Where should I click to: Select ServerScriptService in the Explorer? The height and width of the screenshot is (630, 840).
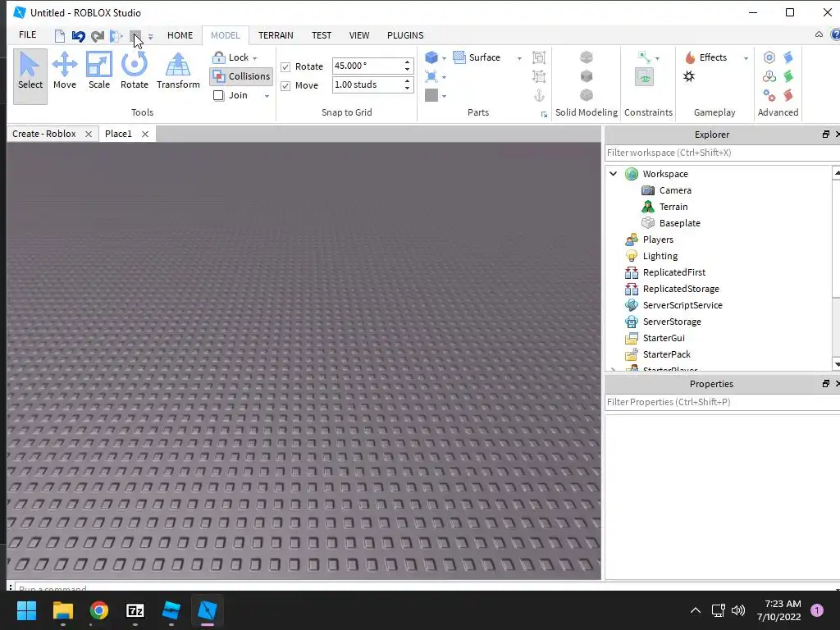pyautogui.click(x=682, y=305)
